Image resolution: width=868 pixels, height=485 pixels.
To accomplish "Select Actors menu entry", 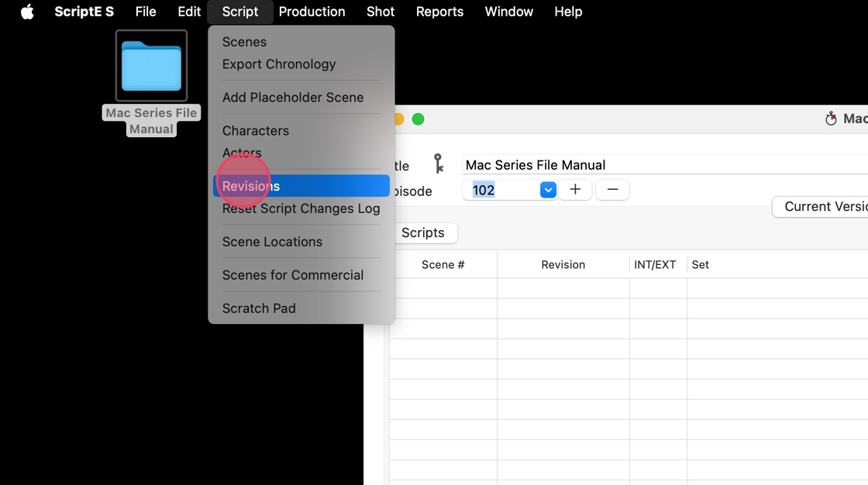I will click(301, 153).
